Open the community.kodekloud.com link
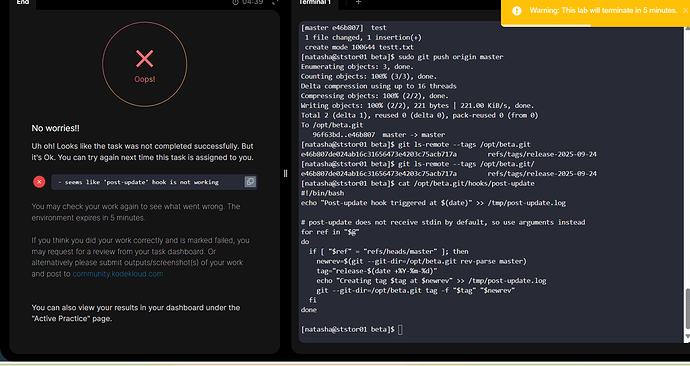 [x=118, y=274]
